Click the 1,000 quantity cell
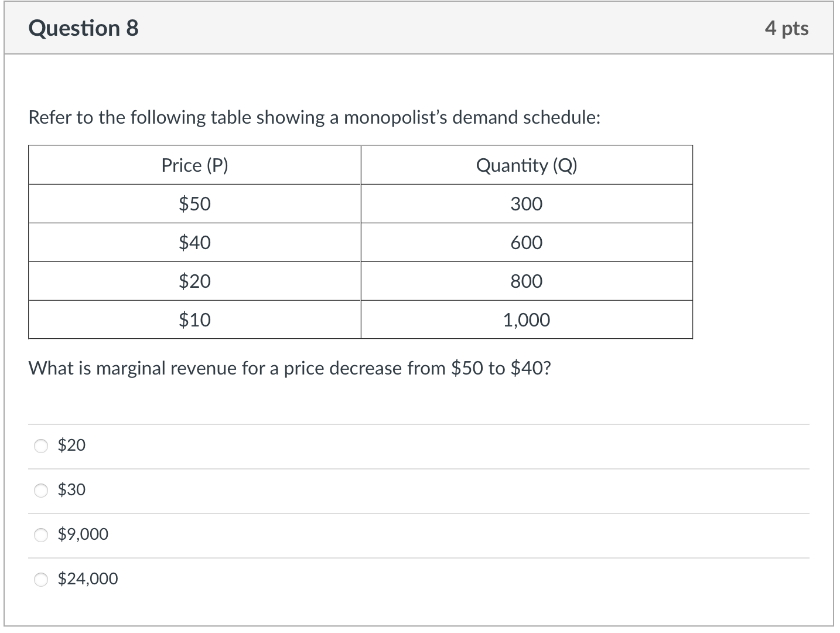 click(x=527, y=319)
